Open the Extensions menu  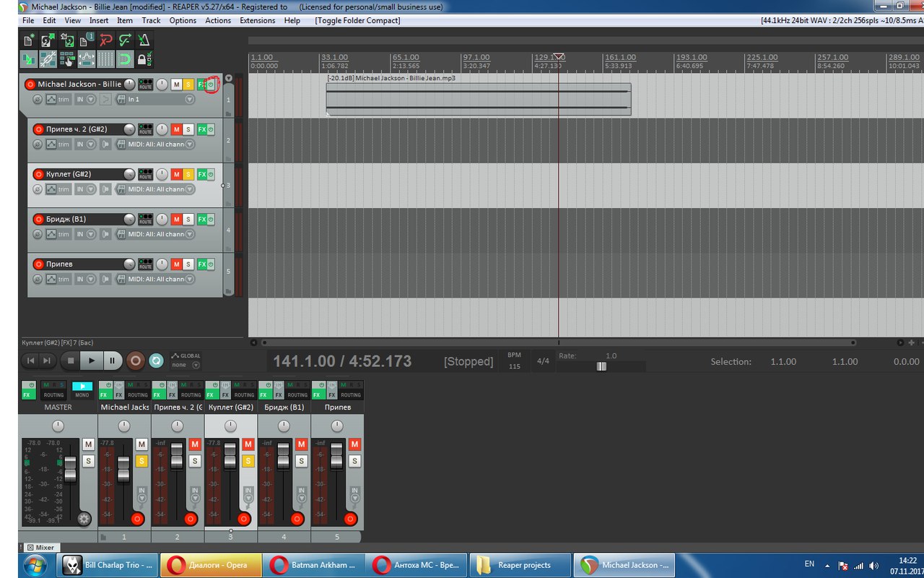[x=257, y=20]
